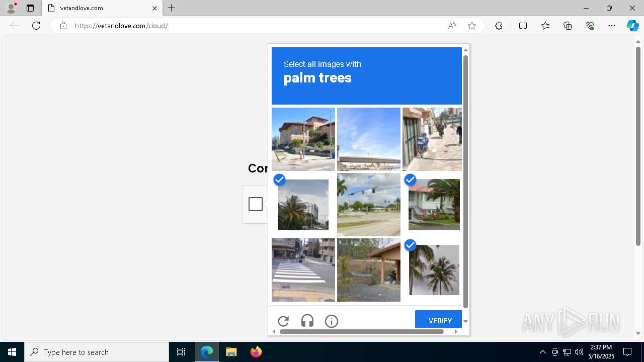This screenshot has width=644, height=362.
Task: Open Microsoft Edge from taskbar
Action: tap(207, 352)
